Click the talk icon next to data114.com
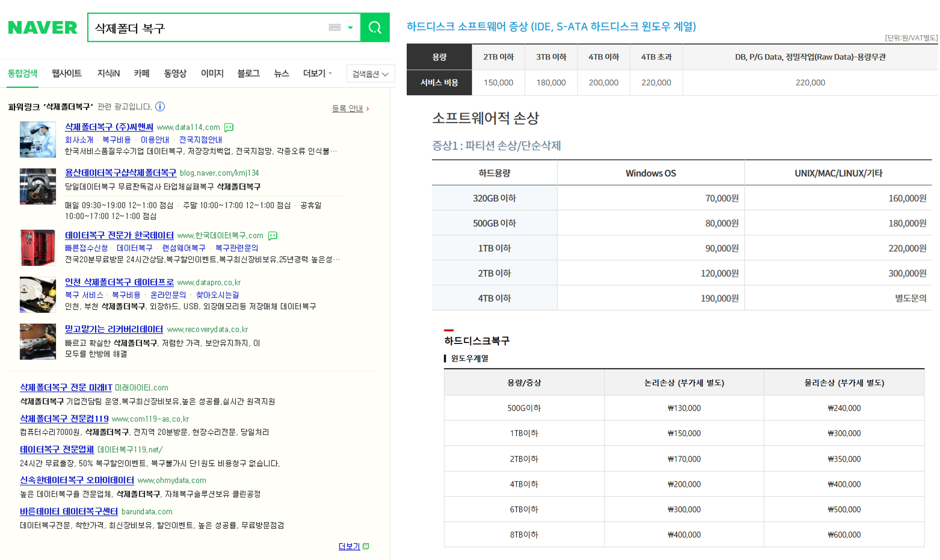The height and width of the screenshot is (560, 940). 229,127
